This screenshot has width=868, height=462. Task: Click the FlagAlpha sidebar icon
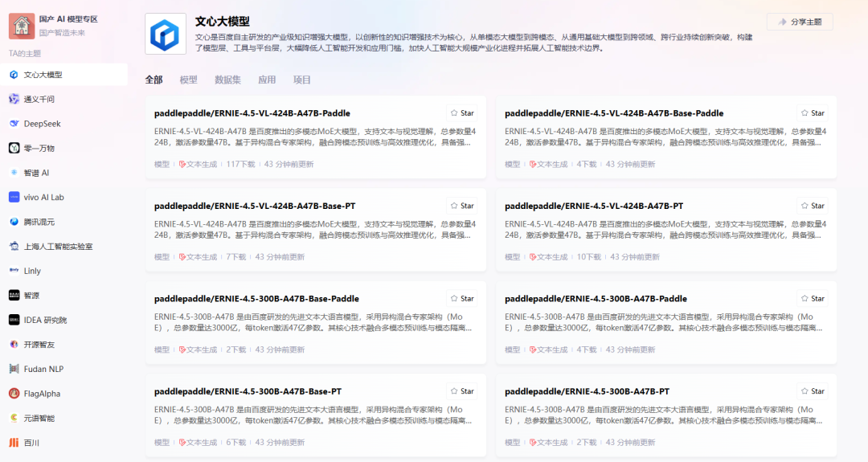click(14, 394)
